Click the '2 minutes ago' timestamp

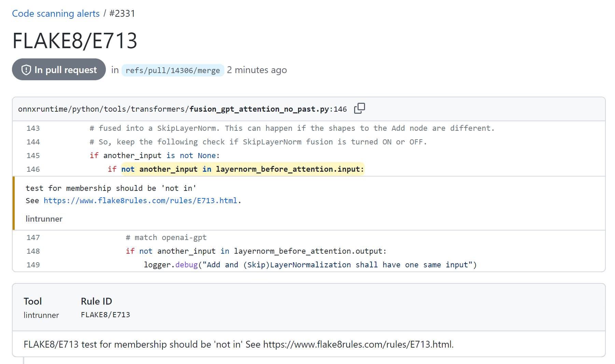257,70
